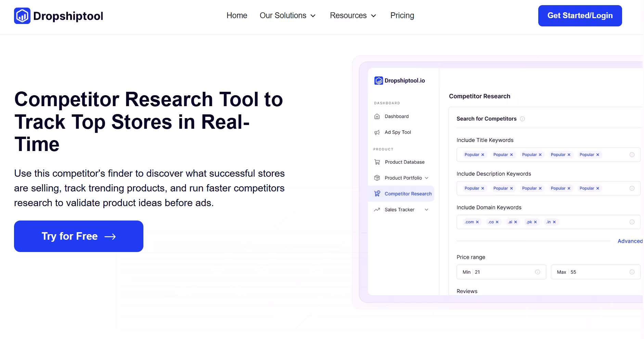644x339 pixels.
Task: Click the Dashboard home icon in the sidebar
Action: pos(377,116)
